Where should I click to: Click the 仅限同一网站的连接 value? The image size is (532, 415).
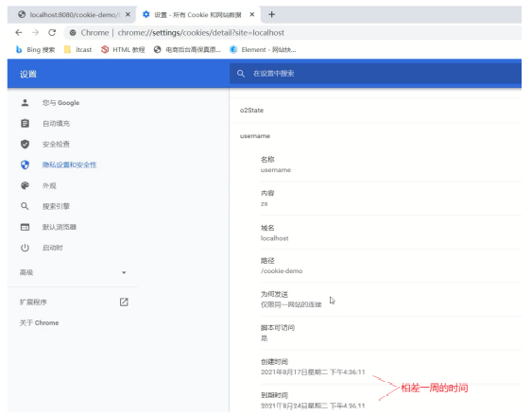tap(291, 304)
